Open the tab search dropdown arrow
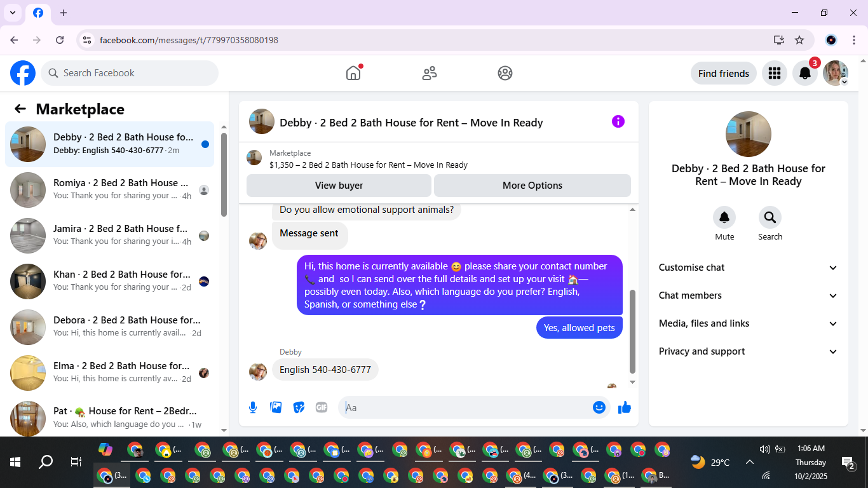Image resolution: width=868 pixels, height=488 pixels. coord(13,13)
